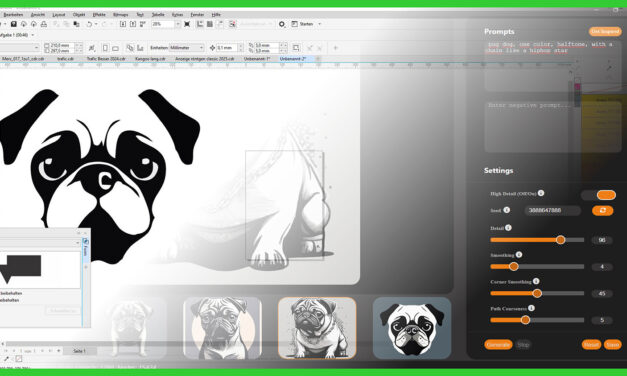Click the Detail slider handle
Viewport: 627px width, 376px height.
point(561,240)
